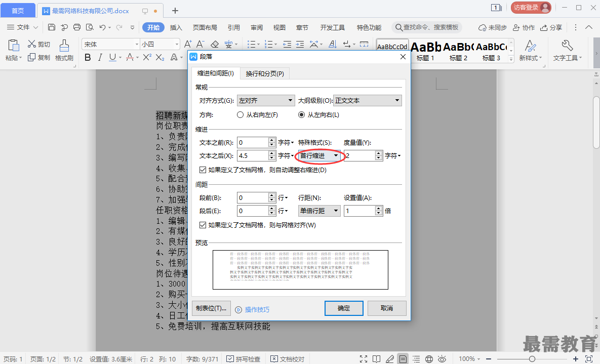Click the Share (分享) button
Image resolution: width=600 pixels, height=364 pixels.
point(551,27)
